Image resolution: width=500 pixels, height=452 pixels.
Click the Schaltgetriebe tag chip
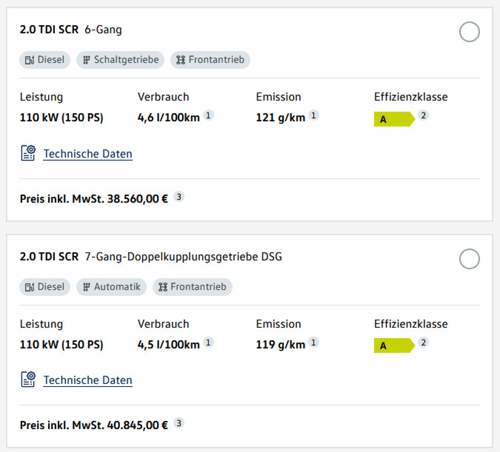tap(120, 60)
